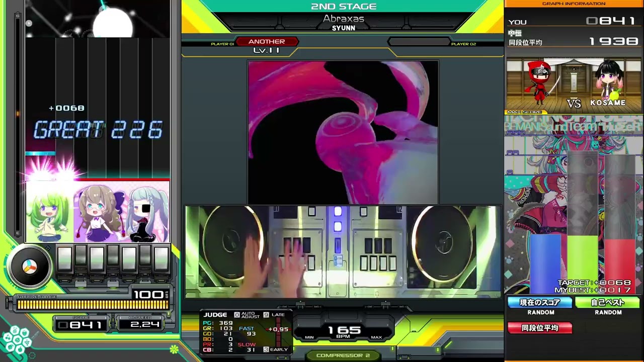Click the empty Player 02 difficulty slot
Image resolution: width=644 pixels, height=362 pixels.
point(419,42)
